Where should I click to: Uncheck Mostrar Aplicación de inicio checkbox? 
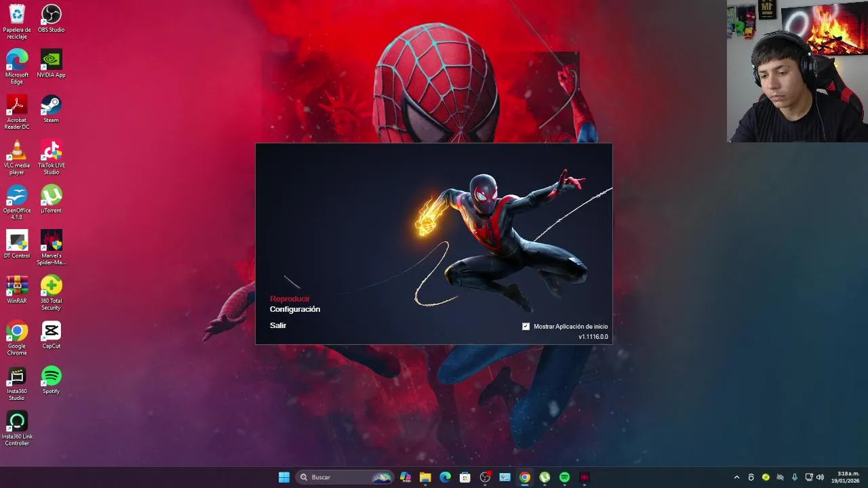tap(526, 327)
